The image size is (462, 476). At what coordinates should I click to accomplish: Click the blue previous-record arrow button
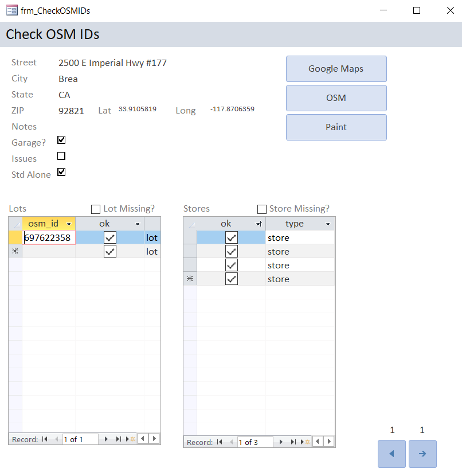[x=391, y=454]
